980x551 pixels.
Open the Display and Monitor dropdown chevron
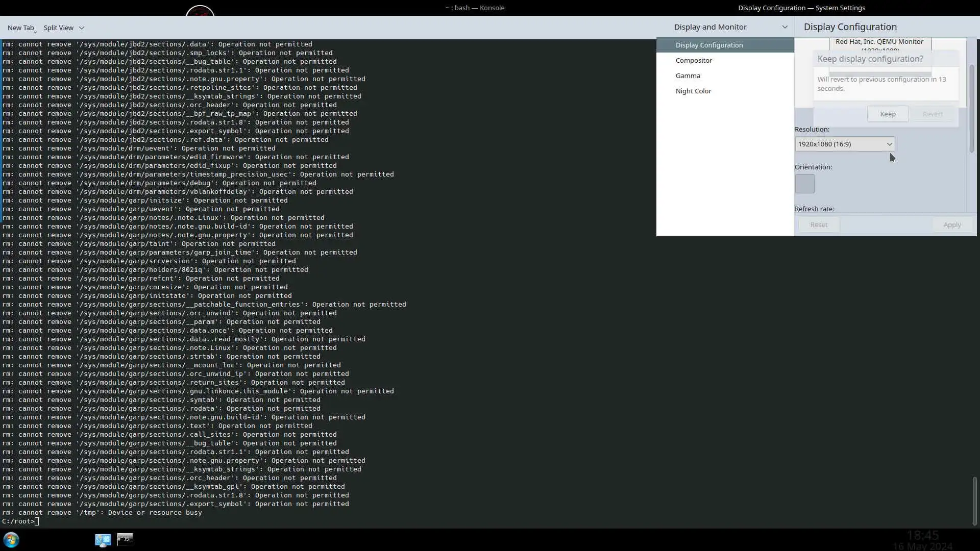pyautogui.click(x=785, y=27)
